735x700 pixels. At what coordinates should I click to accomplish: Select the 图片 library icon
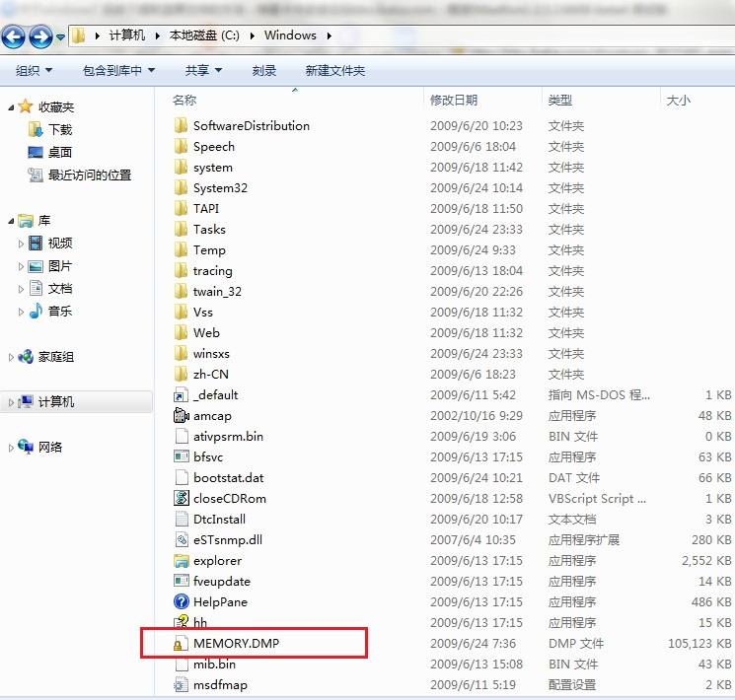click(36, 266)
